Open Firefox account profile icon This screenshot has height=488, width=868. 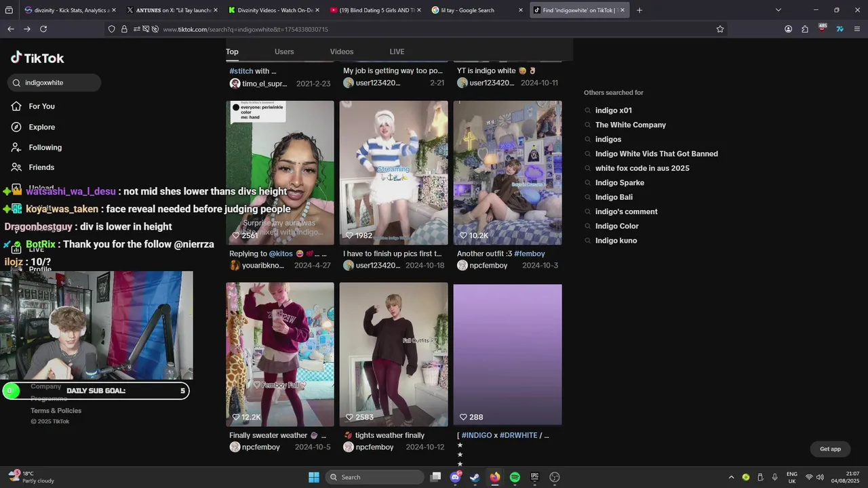[788, 29]
